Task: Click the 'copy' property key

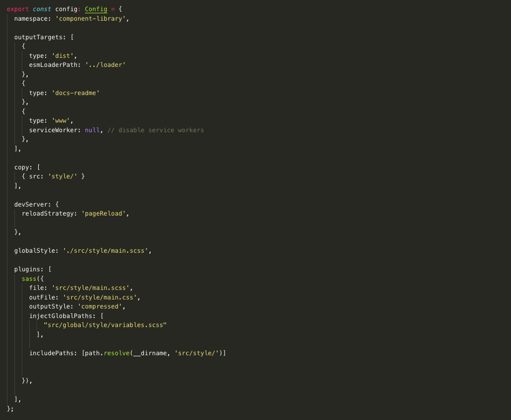Action: pos(22,167)
